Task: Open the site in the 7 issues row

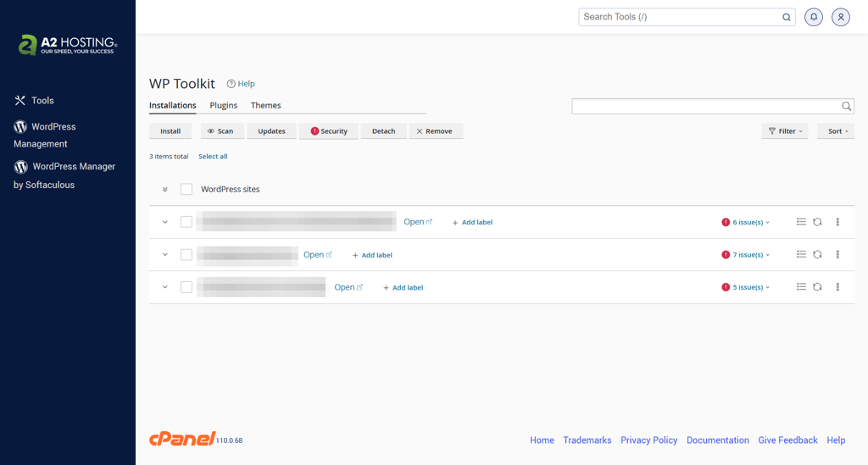Action: [x=318, y=254]
